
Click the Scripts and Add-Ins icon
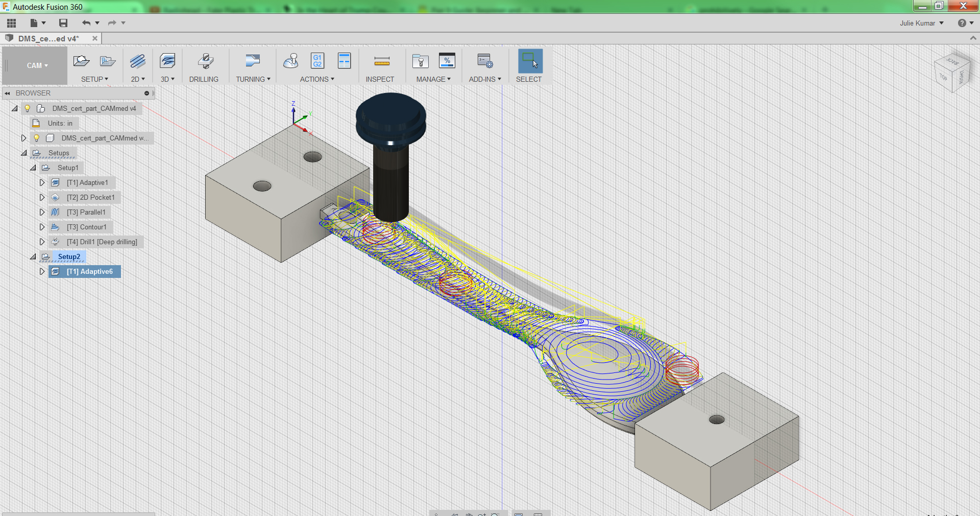pos(485,61)
